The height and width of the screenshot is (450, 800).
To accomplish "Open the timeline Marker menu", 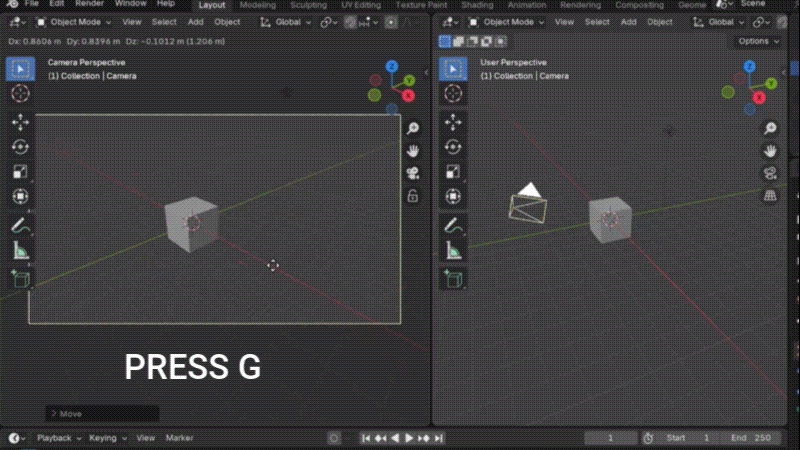I will coord(180,438).
